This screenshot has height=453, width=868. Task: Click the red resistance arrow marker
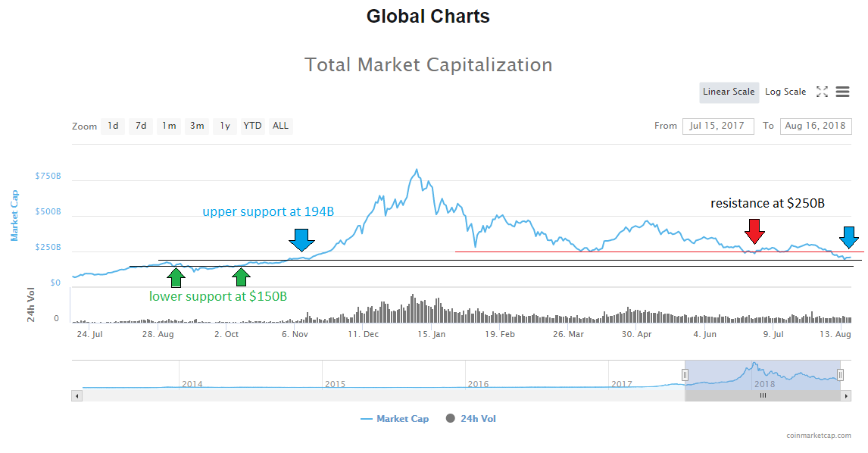[x=754, y=230]
